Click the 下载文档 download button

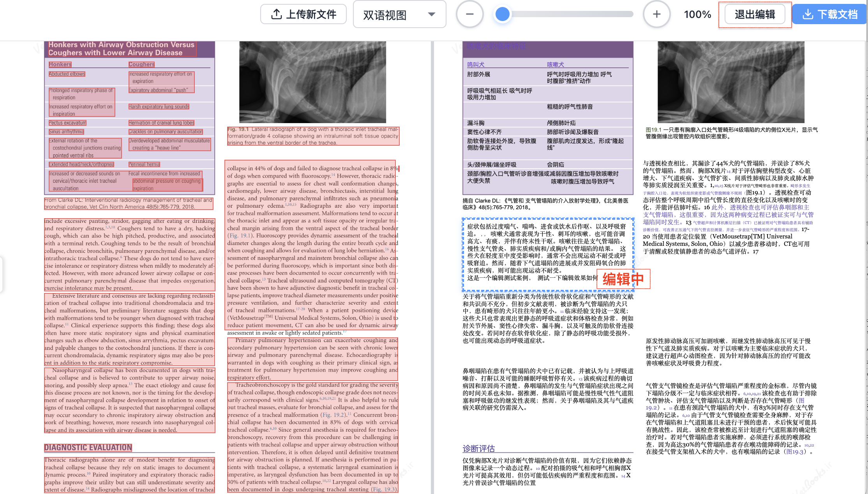point(829,14)
